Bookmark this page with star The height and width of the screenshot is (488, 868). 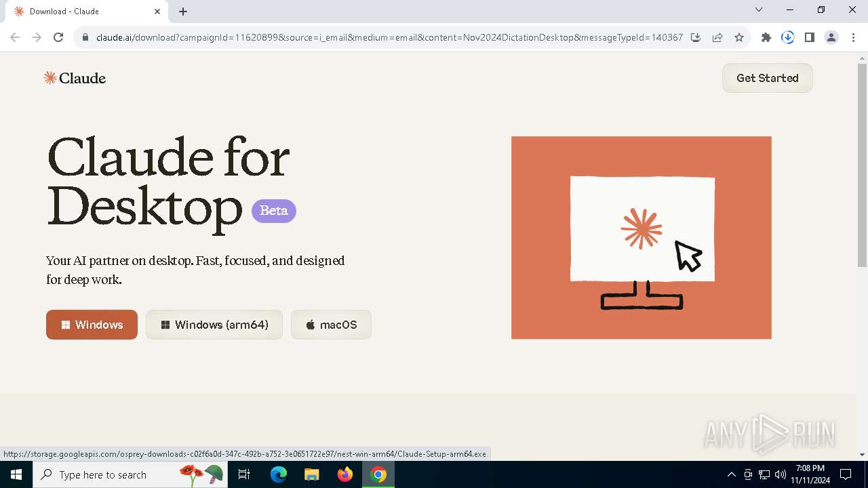click(x=739, y=37)
